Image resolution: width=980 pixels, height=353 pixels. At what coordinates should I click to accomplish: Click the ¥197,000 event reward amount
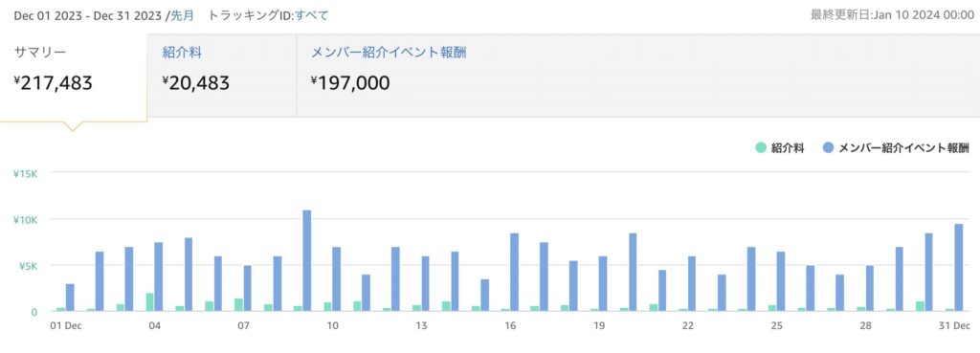pyautogui.click(x=350, y=83)
